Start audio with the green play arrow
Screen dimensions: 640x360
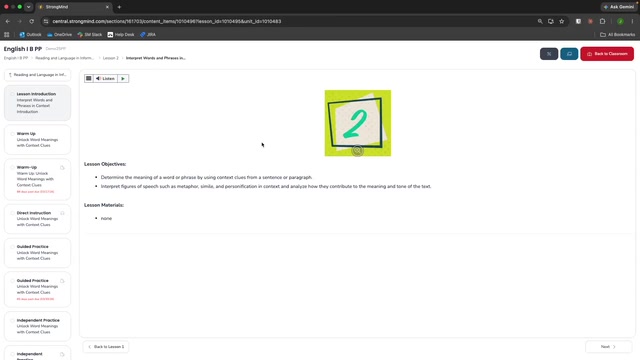[x=123, y=78]
